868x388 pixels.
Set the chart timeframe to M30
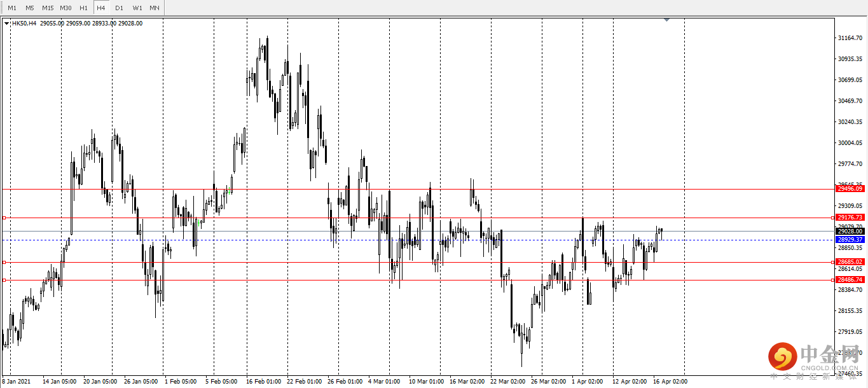point(65,8)
